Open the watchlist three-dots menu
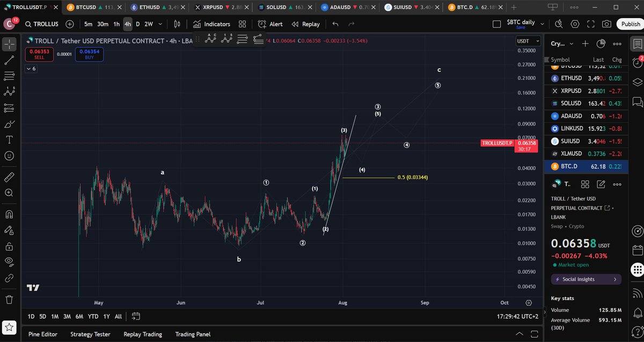Viewport: 644px width, 342px height. pos(617,44)
